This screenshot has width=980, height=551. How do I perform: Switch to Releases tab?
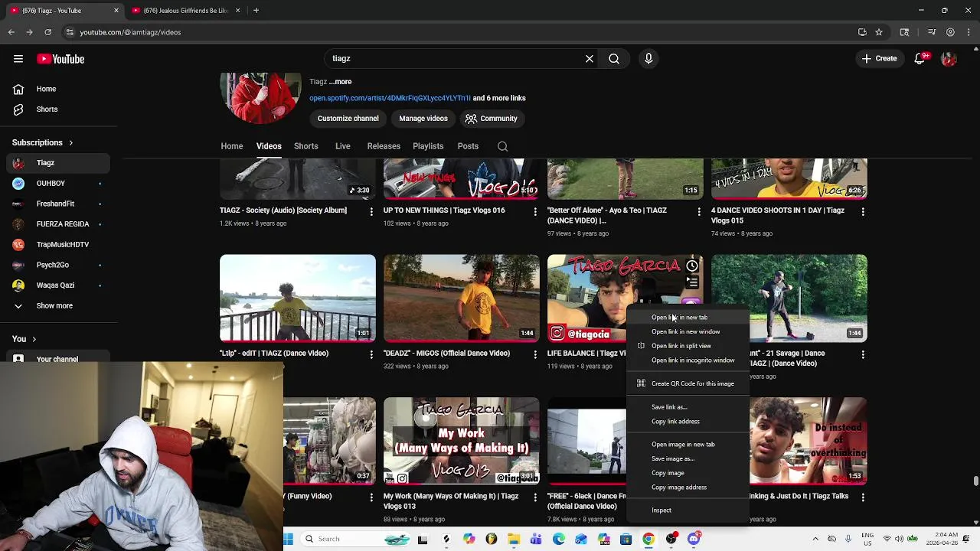pyautogui.click(x=384, y=146)
